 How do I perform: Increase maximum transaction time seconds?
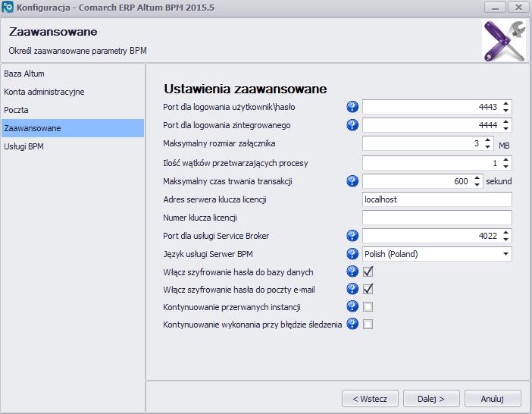pos(477,177)
